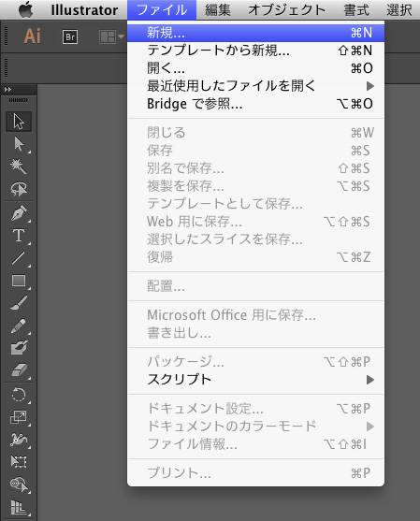The width and height of the screenshot is (420, 521).
Task: Select the Rotate tool
Action: point(19,395)
